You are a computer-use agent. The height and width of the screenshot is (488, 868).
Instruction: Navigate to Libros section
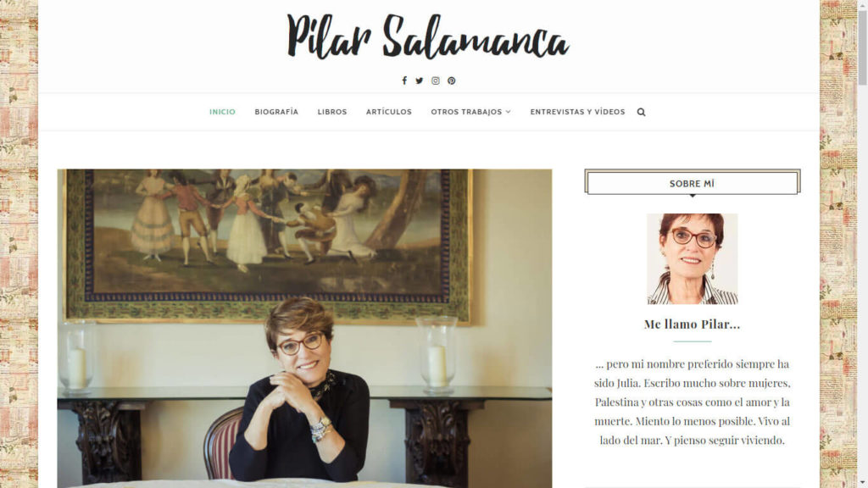332,112
